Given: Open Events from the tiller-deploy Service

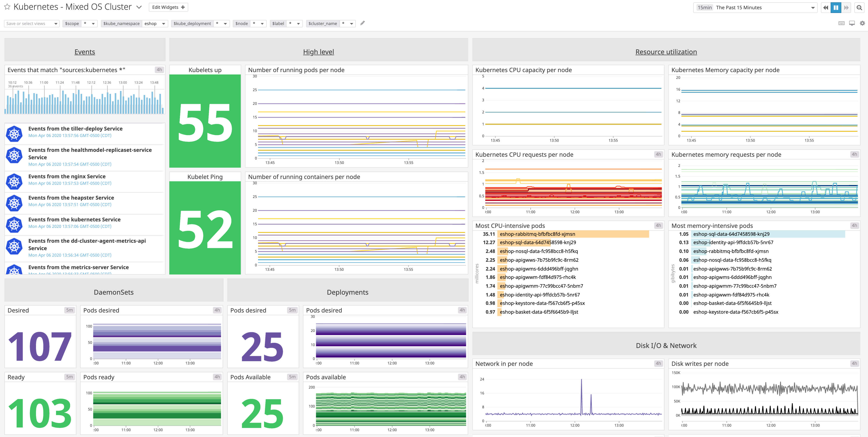Looking at the screenshot, I should 75,129.
